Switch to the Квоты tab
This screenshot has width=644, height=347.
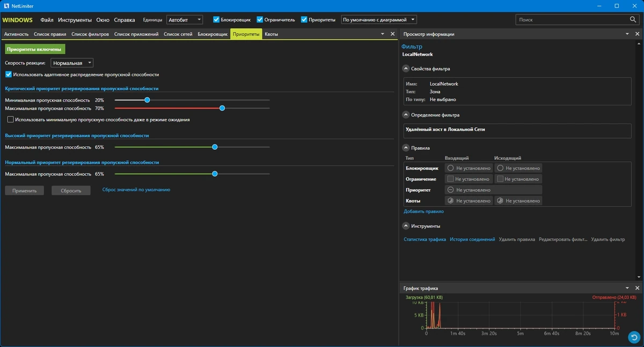[272, 34]
